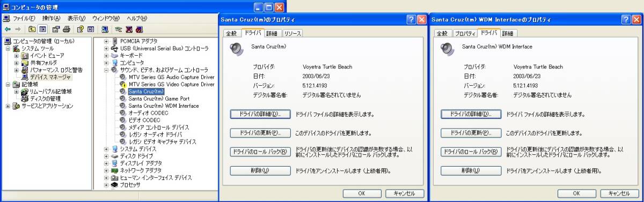
Task: Expand the ディスプレイ アダプタ node
Action: tap(106, 163)
